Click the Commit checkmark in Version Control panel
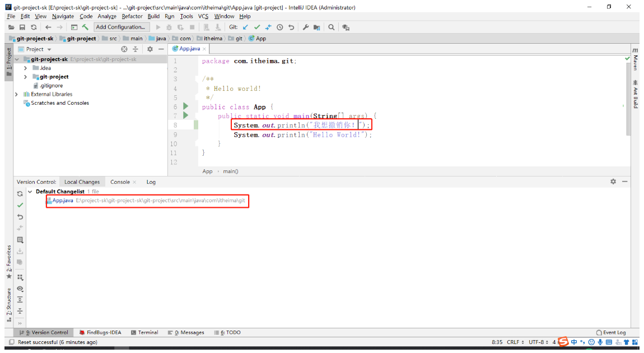Viewport: 644px width, 353px height. [20, 205]
